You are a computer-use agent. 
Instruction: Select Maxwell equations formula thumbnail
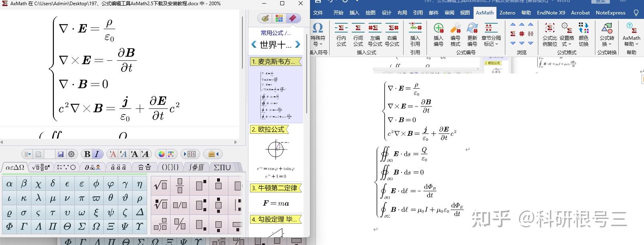275,95
